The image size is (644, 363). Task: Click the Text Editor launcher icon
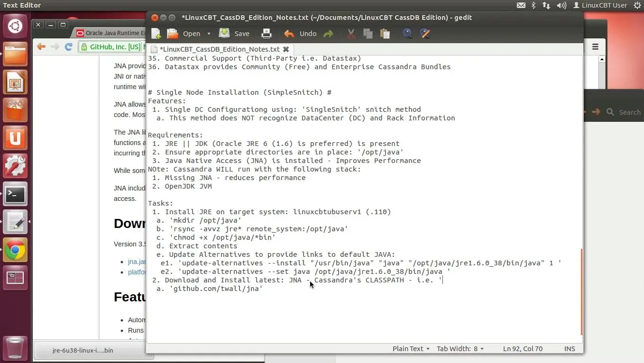15,222
